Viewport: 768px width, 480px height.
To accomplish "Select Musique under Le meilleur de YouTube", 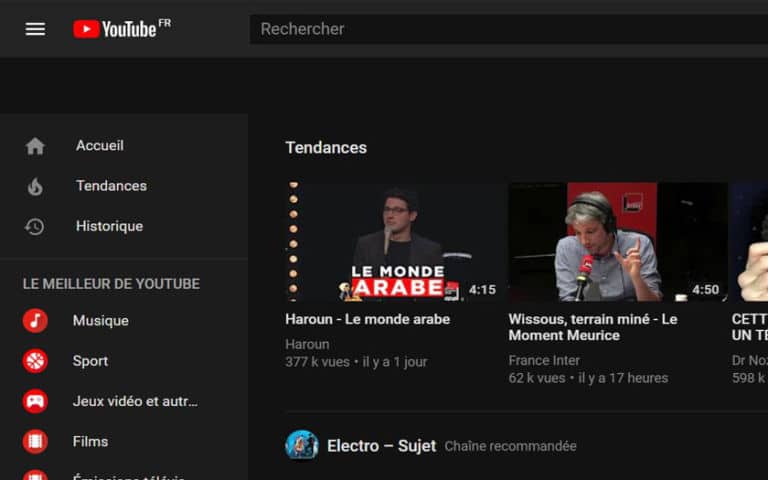I will (101, 320).
